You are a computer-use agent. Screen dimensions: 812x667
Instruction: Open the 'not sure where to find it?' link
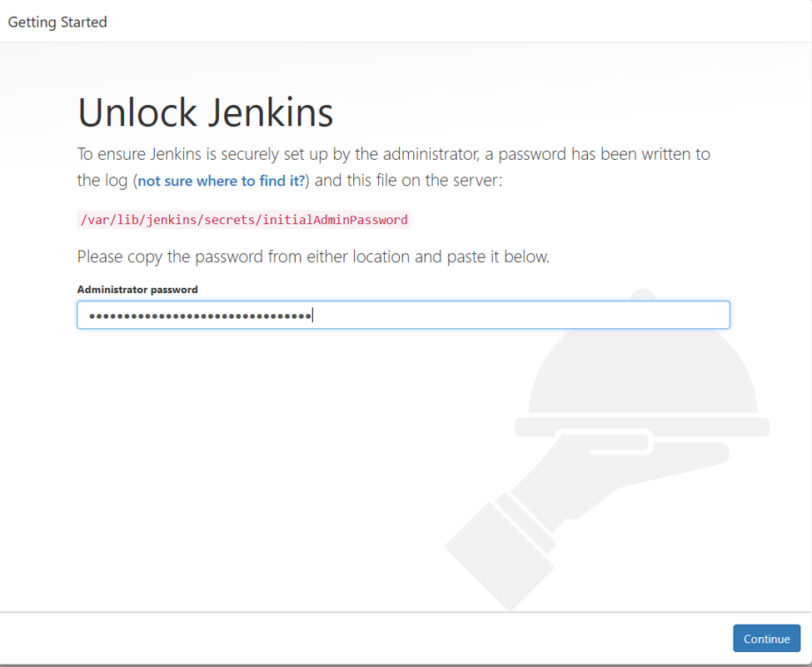click(222, 181)
